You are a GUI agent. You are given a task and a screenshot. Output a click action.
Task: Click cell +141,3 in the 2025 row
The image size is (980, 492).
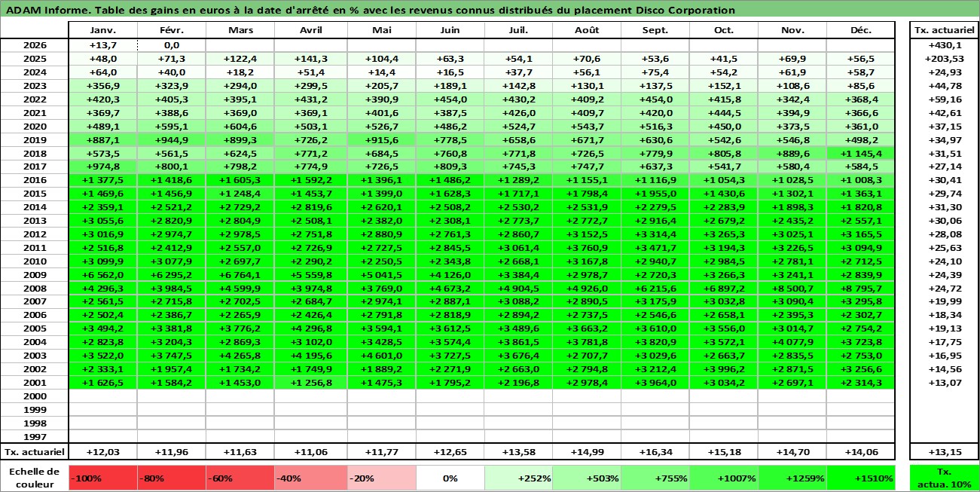[310, 59]
